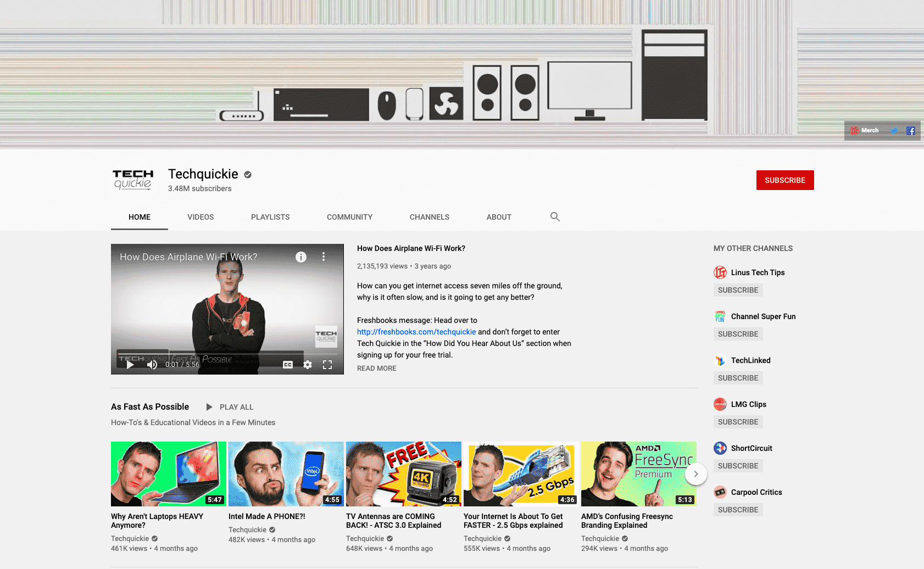Play the Airplane Wi-Fi video
Screen dimensions: 924x569
(130, 365)
